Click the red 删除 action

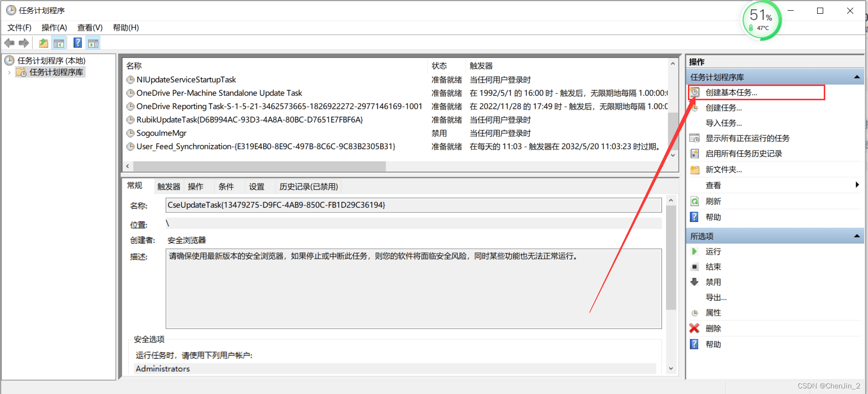713,328
